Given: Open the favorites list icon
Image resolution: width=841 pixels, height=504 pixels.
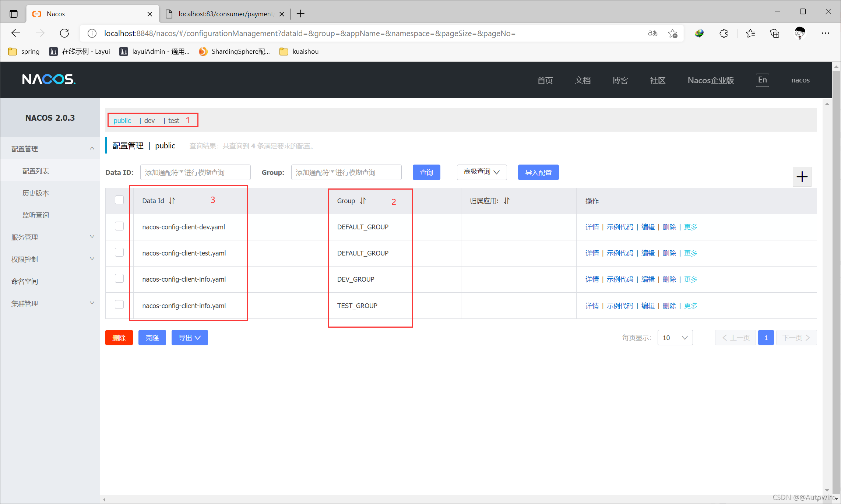Looking at the screenshot, I should (x=750, y=34).
